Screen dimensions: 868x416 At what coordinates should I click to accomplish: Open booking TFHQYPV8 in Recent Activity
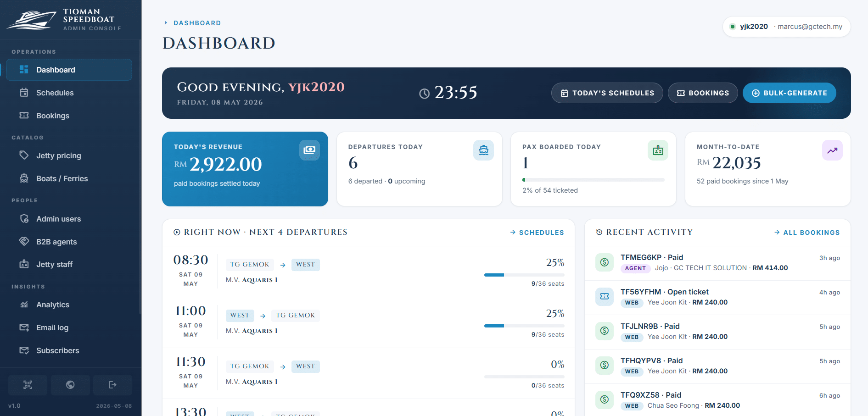tap(717, 366)
